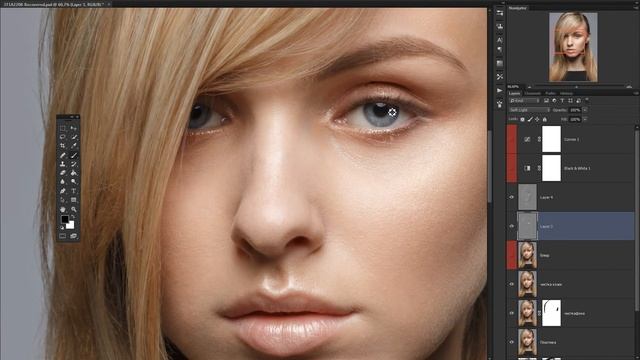Image resolution: width=640 pixels, height=360 pixels.
Task: Click the foreground color black swatch
Action: 64,219
